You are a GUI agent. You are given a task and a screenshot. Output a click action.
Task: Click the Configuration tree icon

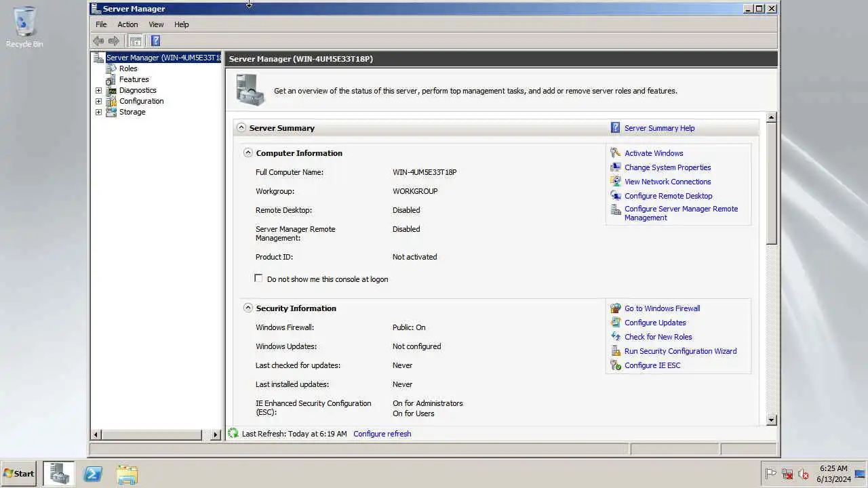(111, 101)
